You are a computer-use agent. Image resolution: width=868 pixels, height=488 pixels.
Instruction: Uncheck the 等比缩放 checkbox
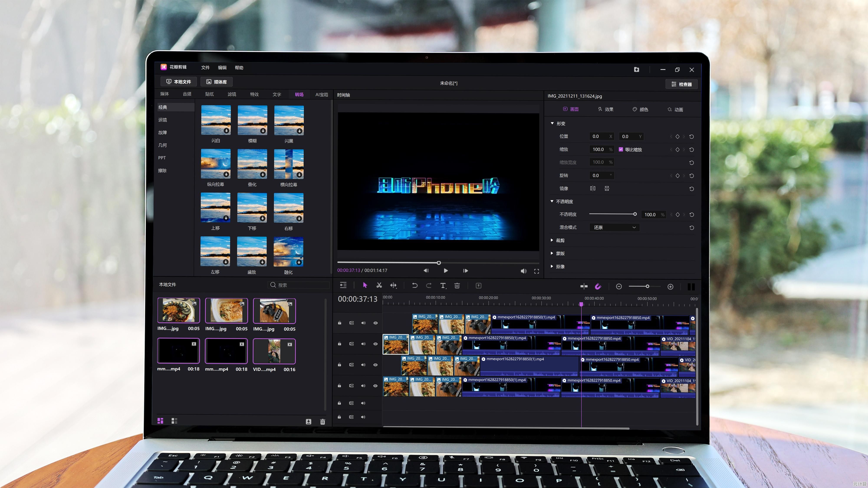621,149
